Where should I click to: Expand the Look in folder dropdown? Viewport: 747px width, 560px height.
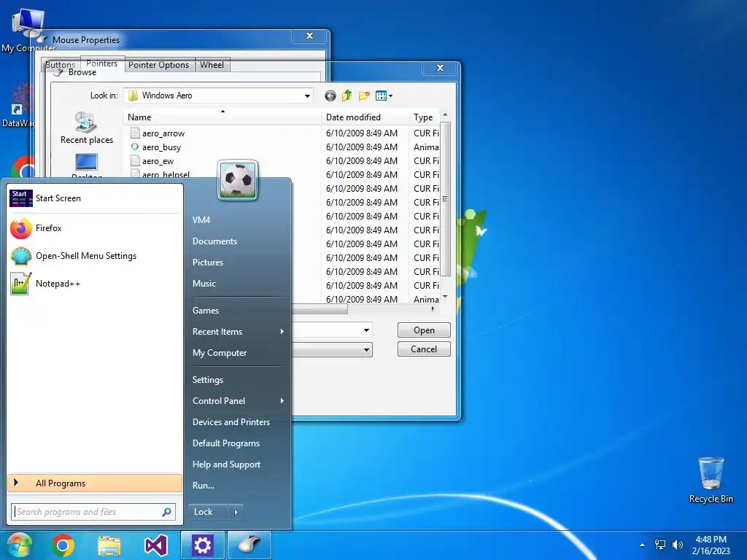(307, 96)
